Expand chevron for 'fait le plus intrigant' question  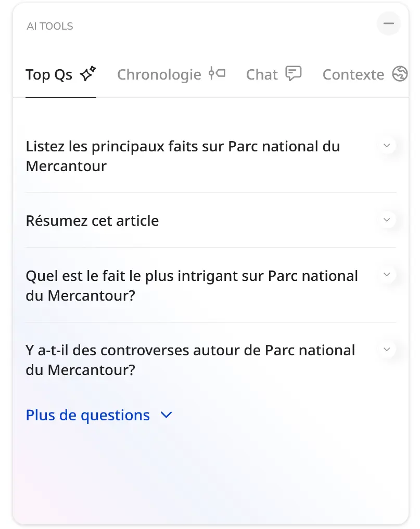click(x=387, y=275)
